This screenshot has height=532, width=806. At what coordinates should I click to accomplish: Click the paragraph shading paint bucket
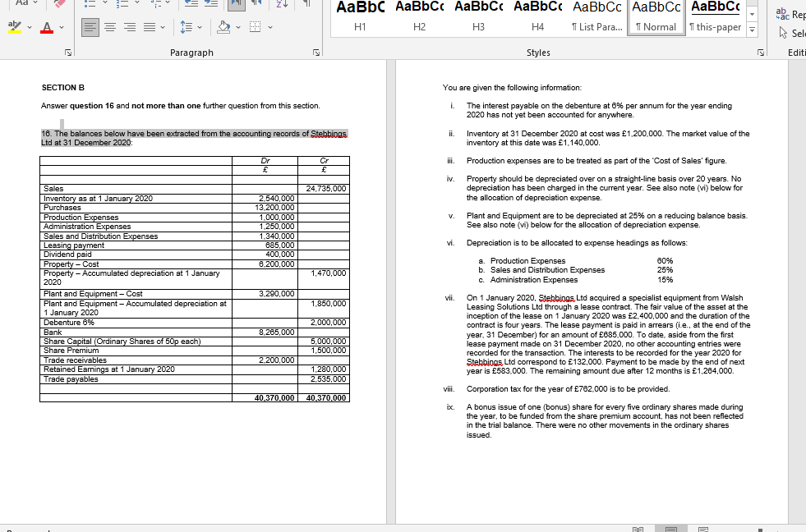click(223, 27)
